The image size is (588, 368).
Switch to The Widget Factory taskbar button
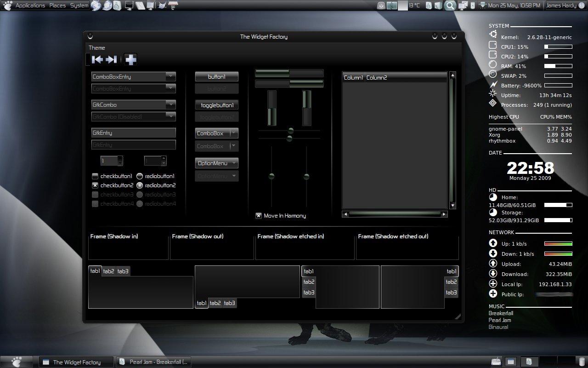coord(76,362)
